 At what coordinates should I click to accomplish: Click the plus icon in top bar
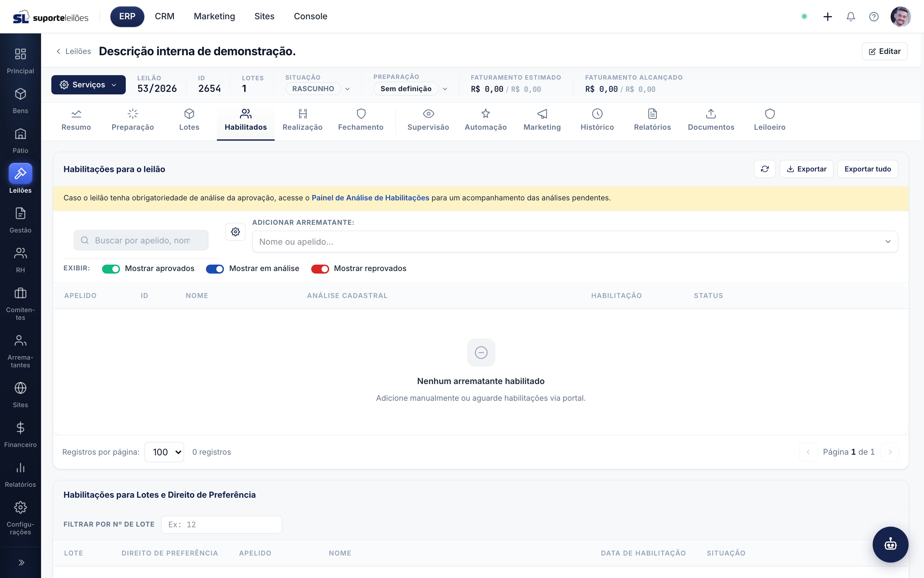(x=827, y=16)
